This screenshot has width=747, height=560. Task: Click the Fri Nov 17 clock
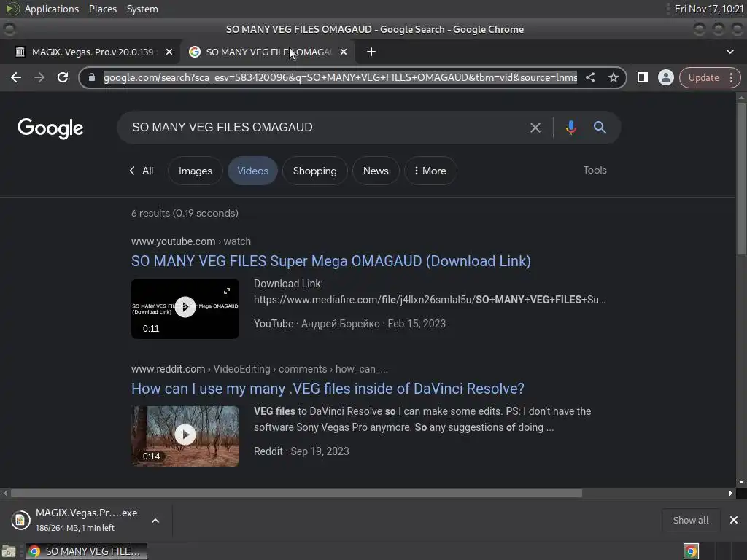(x=709, y=9)
